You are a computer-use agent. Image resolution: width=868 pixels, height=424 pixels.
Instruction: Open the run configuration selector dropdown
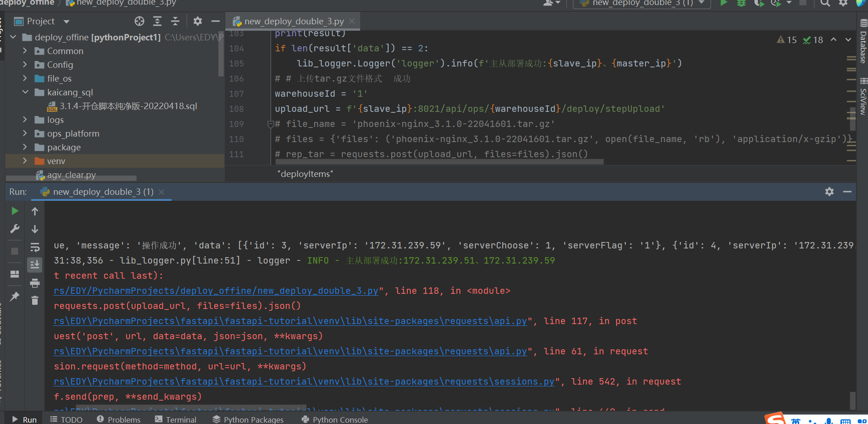pyautogui.click(x=641, y=3)
